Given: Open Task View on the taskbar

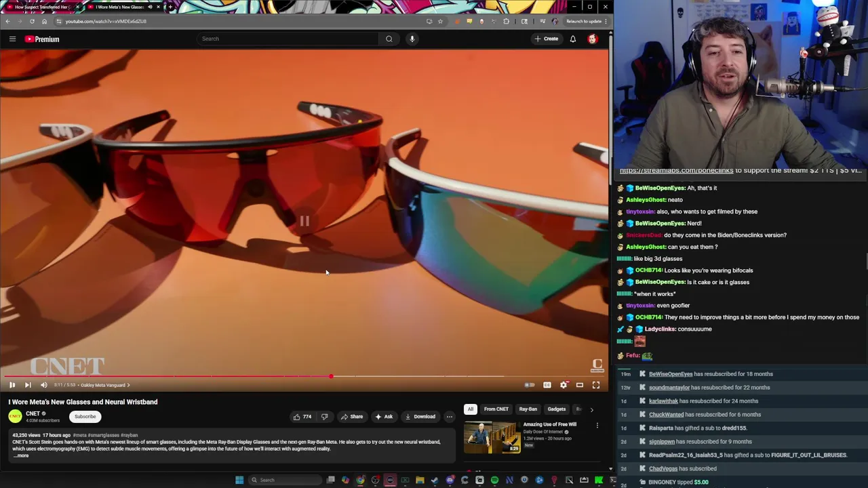Looking at the screenshot, I should (x=331, y=480).
